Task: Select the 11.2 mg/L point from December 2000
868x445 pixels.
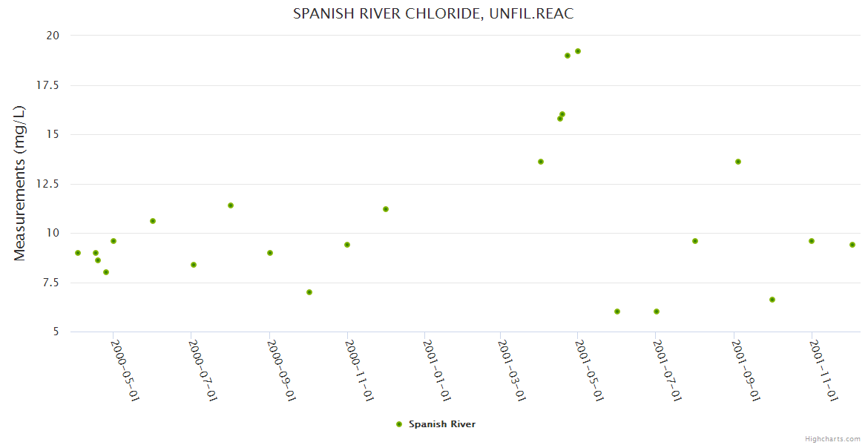Action: pyautogui.click(x=386, y=209)
